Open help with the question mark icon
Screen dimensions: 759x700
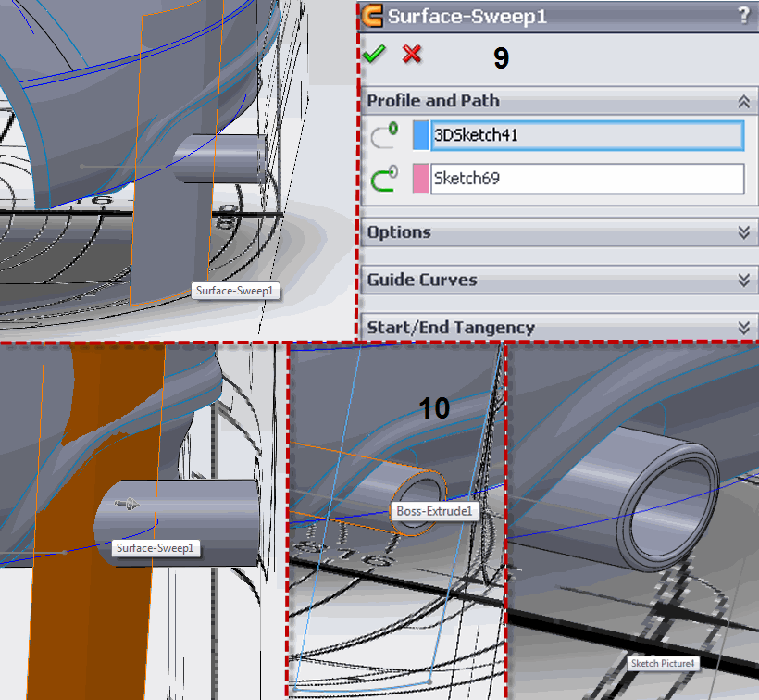click(x=743, y=16)
